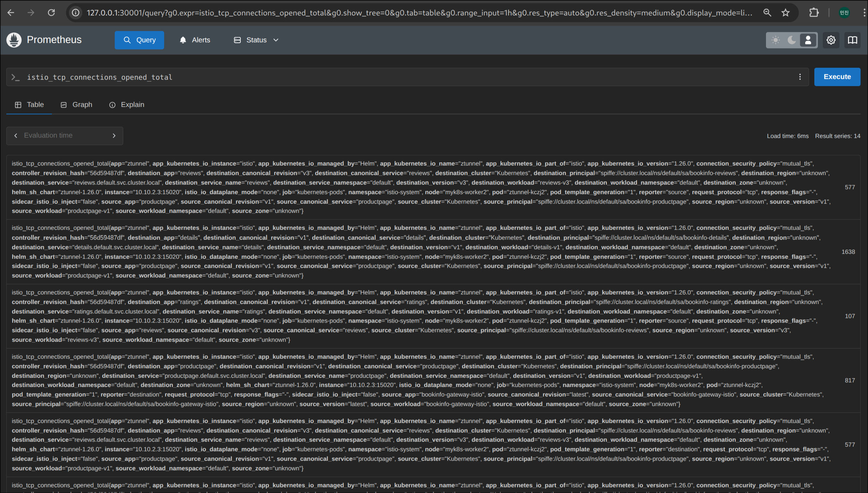This screenshot has width=868, height=493.
Task: Go forward in browser history
Action: 31,13
